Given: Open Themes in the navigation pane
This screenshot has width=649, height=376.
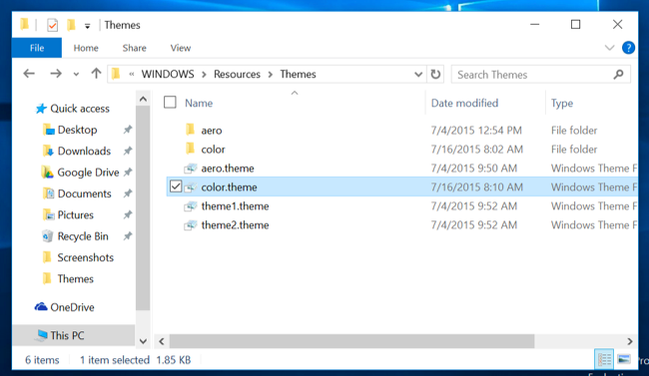Looking at the screenshot, I should click(x=75, y=279).
